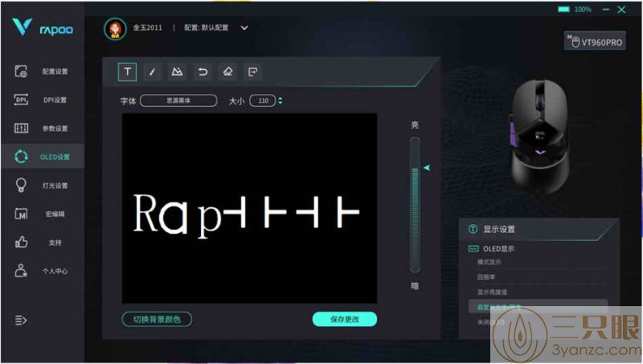643x364 pixels.
Task: Open 宏编辑 macro editor
Action: (x=42, y=214)
